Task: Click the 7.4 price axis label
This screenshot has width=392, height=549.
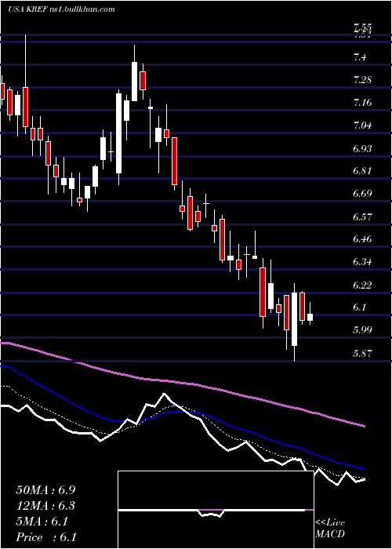Action: (360, 56)
